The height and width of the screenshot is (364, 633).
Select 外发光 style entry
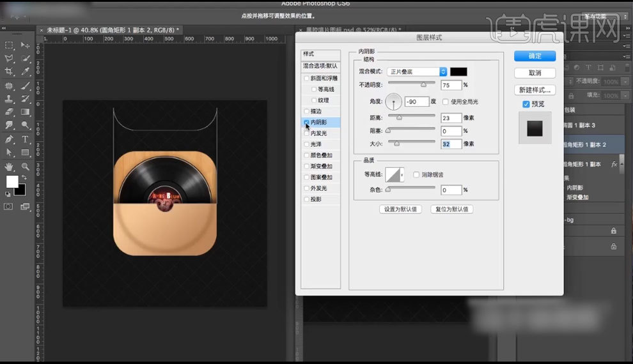pos(318,188)
